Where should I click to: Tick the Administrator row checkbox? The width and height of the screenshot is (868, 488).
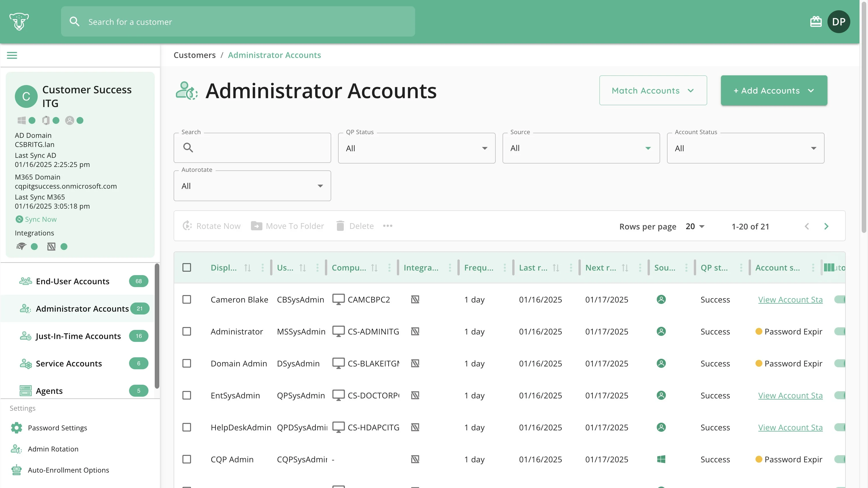[187, 331]
